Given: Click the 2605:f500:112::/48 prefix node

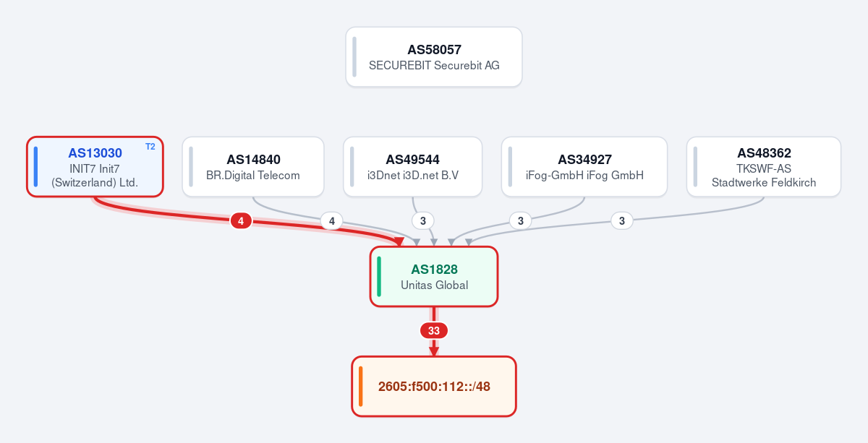Looking at the screenshot, I should (x=434, y=387).
